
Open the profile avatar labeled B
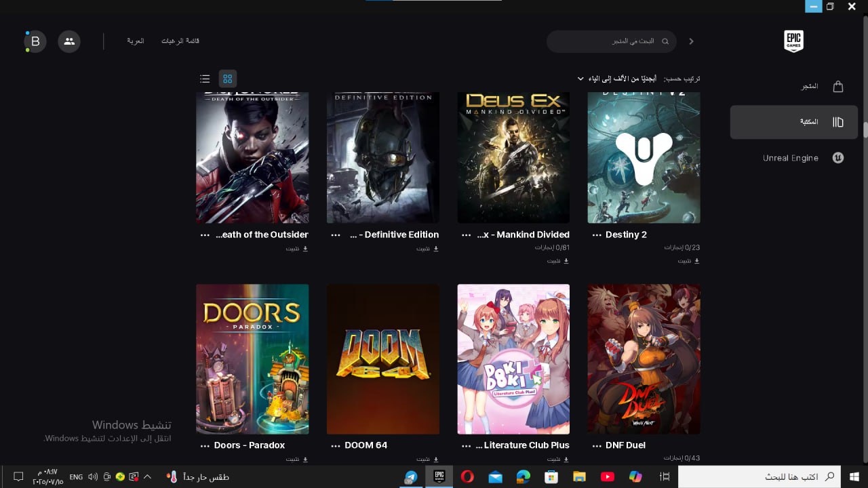click(35, 41)
